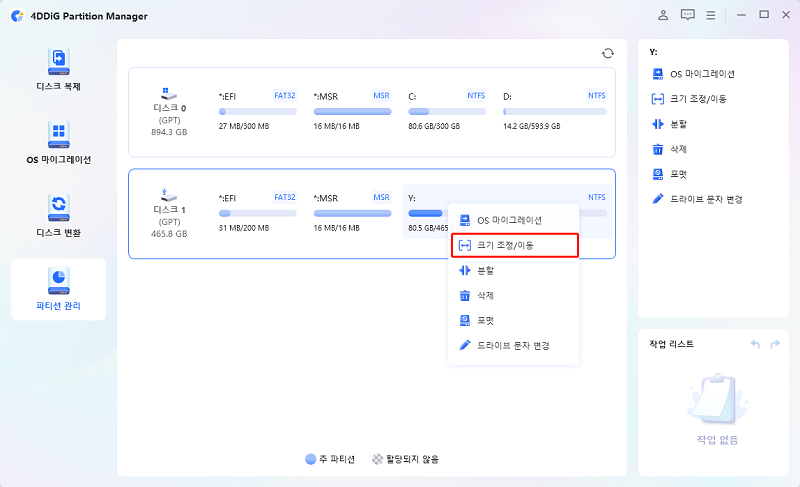Open the Disk Clone (디스크 복제) sidebar tool
The height and width of the screenshot is (487, 800).
59,70
